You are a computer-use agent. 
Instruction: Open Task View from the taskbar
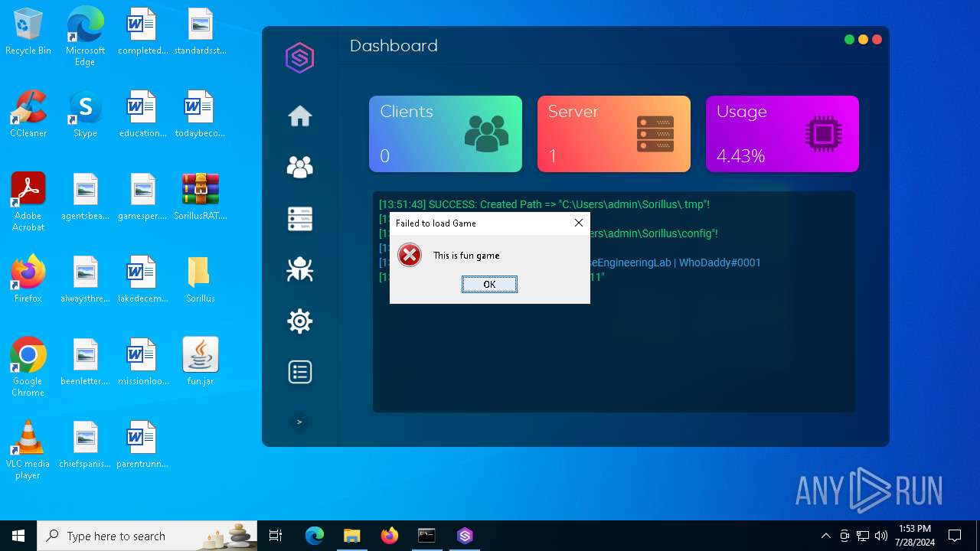click(276, 536)
